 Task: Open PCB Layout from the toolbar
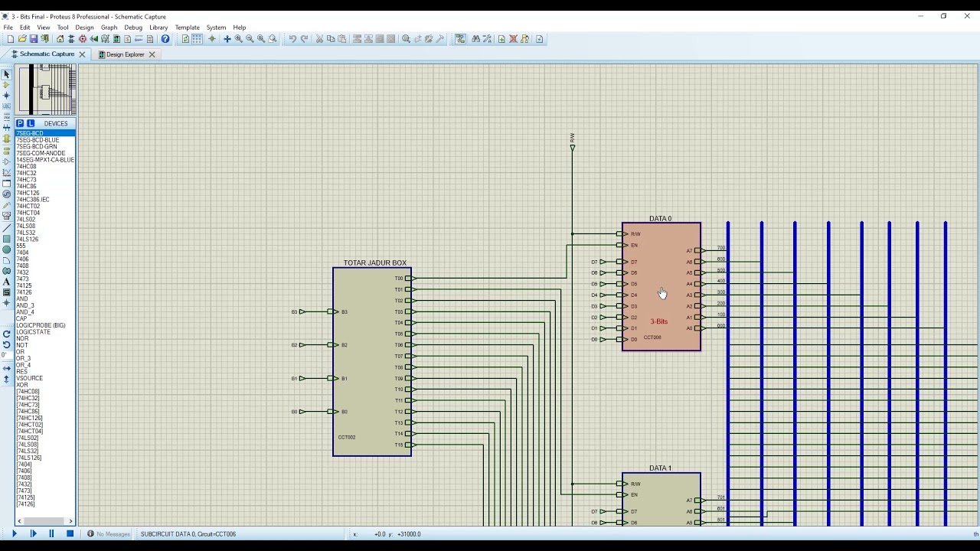point(83,39)
